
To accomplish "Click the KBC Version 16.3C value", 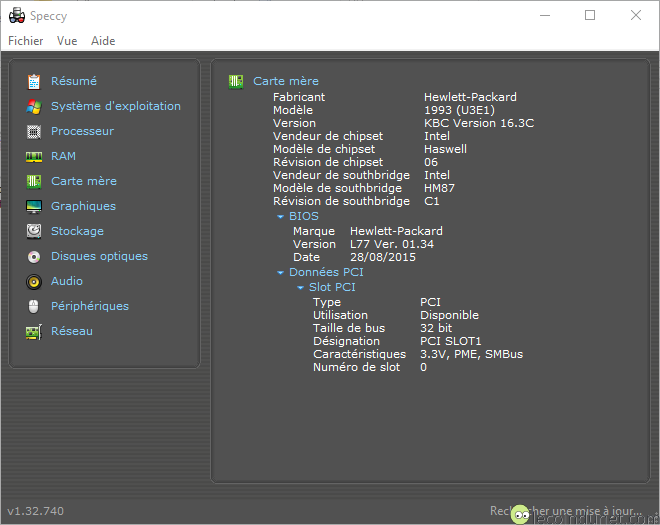I will [479, 123].
